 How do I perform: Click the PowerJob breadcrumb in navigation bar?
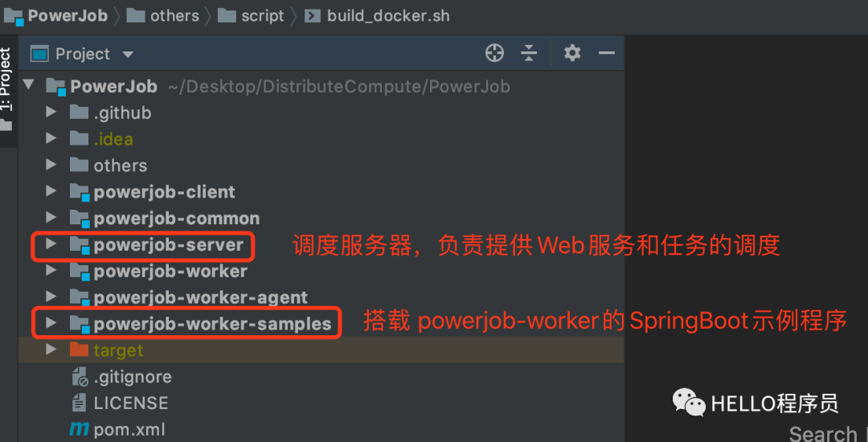tap(55, 15)
